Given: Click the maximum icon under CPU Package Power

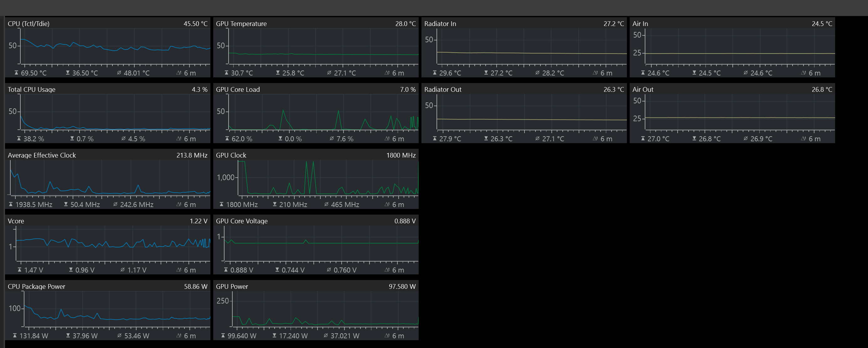Looking at the screenshot, I should click(x=15, y=335).
